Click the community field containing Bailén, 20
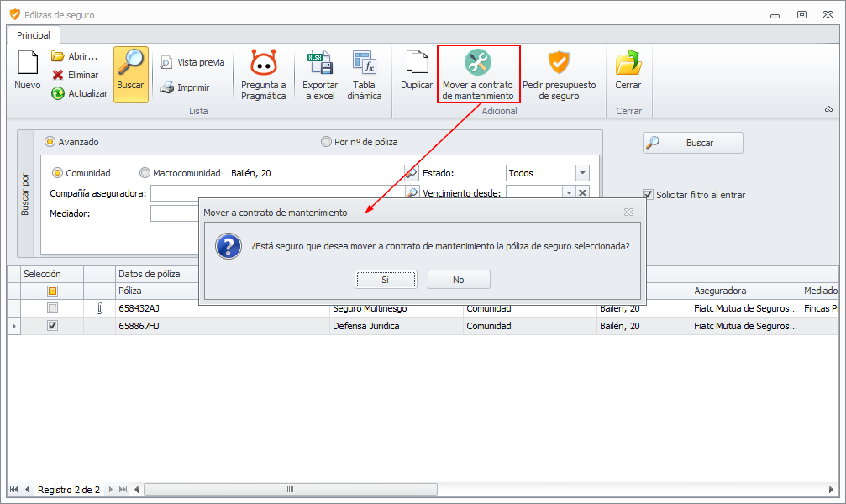The image size is (846, 504). (x=316, y=173)
